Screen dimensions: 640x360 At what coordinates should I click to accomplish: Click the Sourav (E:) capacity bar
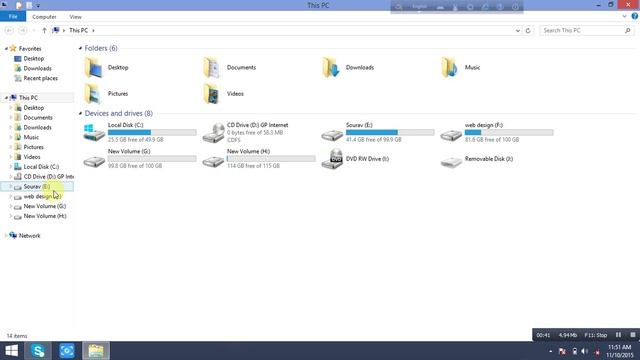390,132
